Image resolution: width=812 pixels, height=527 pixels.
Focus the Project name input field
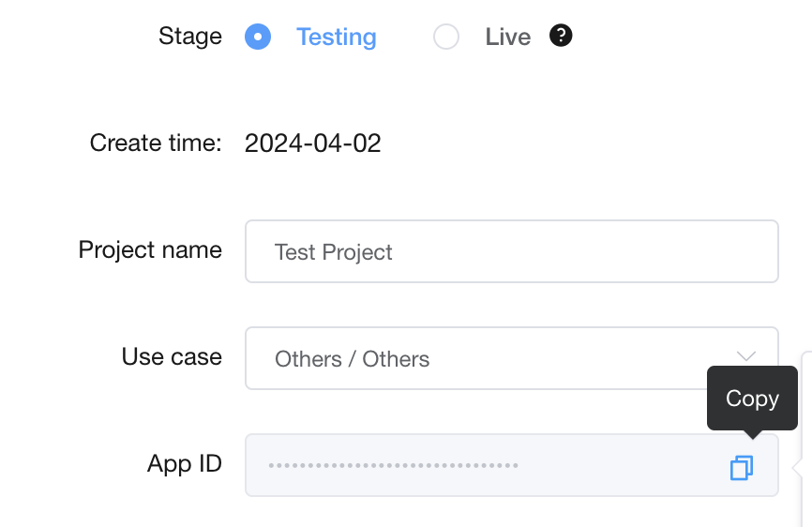511,251
